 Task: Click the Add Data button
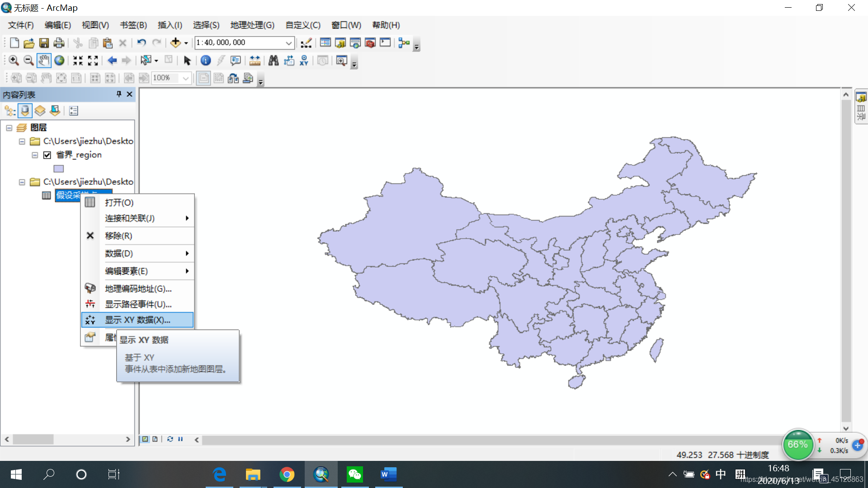click(x=175, y=43)
